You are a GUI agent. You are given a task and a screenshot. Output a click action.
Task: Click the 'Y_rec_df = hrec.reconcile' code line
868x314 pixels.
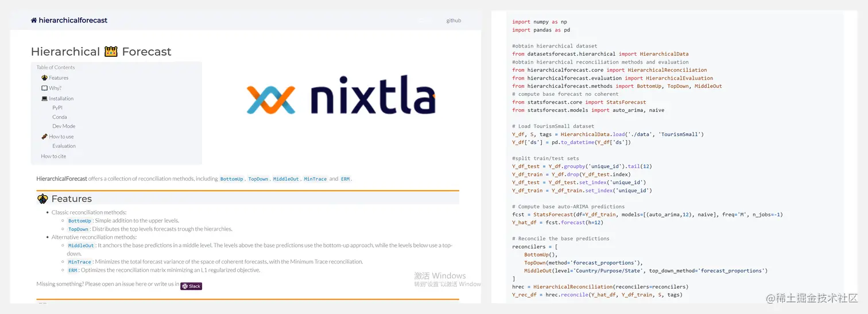[x=597, y=295]
